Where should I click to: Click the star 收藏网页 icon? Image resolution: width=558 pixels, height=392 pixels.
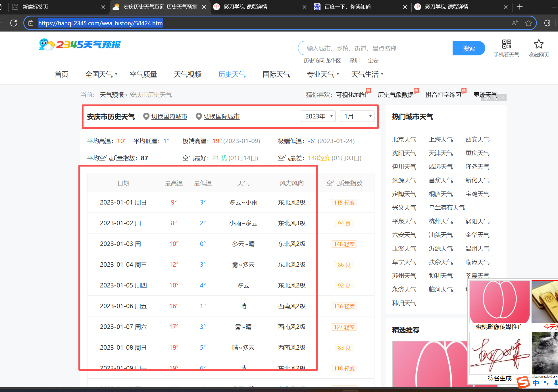(x=539, y=44)
